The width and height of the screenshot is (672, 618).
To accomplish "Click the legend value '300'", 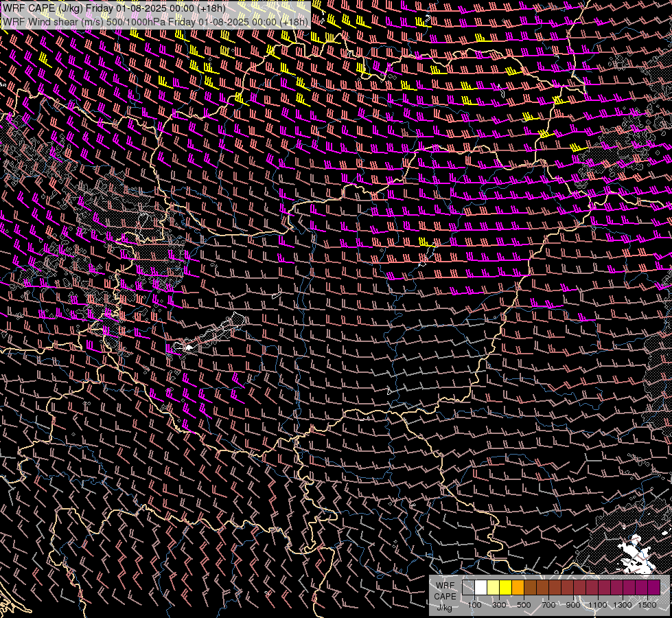I will (499, 605).
